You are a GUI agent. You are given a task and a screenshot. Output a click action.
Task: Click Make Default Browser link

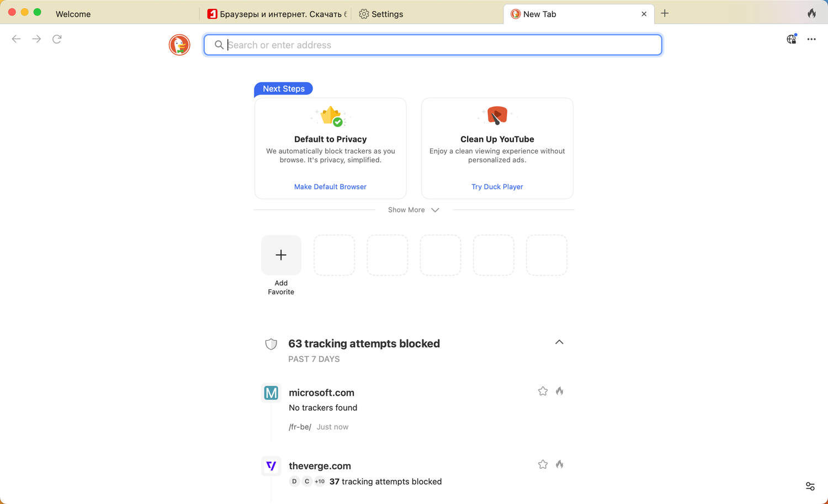pos(330,187)
